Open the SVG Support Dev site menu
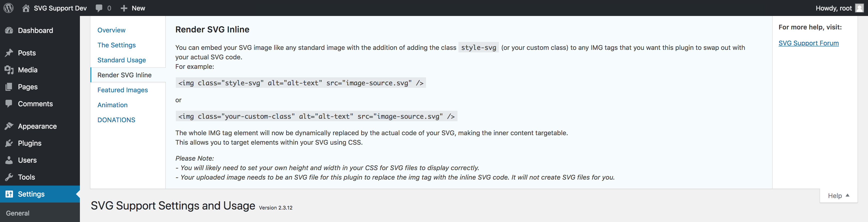The height and width of the screenshot is (222, 868). tap(55, 8)
